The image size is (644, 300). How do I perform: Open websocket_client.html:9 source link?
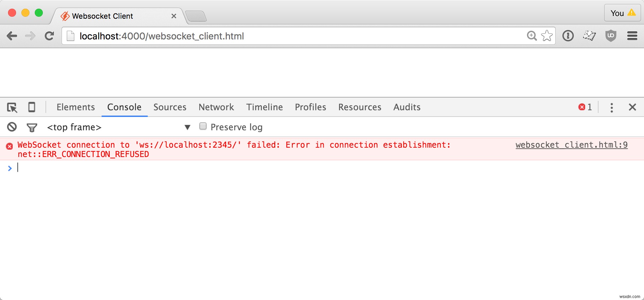571,145
